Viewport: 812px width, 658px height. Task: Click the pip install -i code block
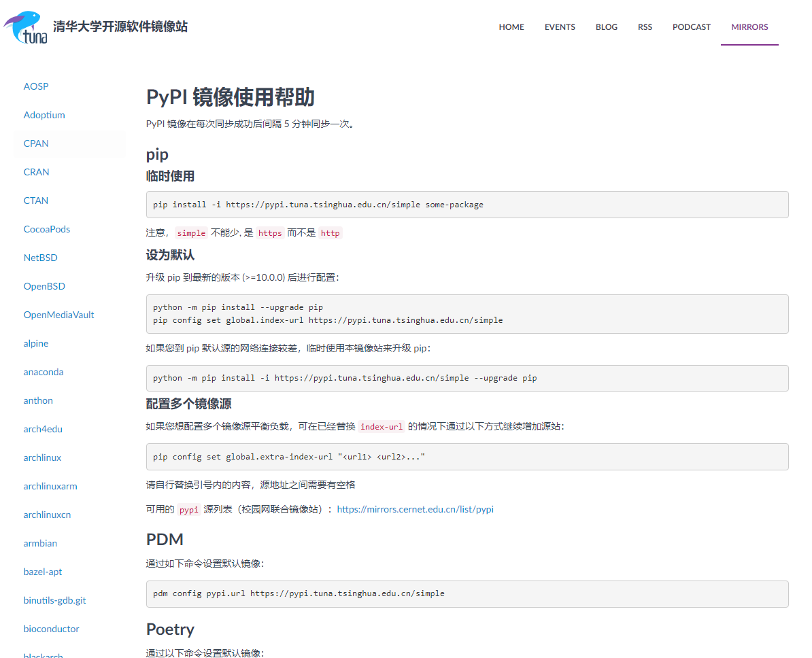pos(467,205)
